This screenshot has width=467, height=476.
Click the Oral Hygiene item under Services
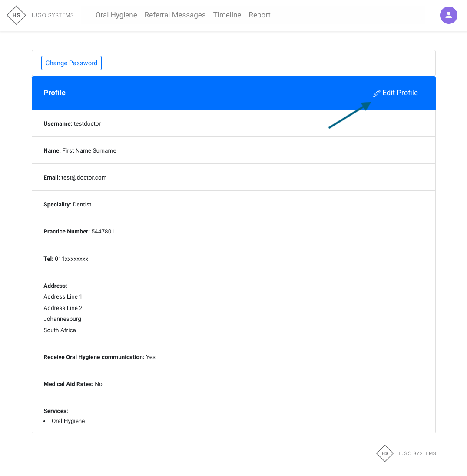click(x=68, y=421)
